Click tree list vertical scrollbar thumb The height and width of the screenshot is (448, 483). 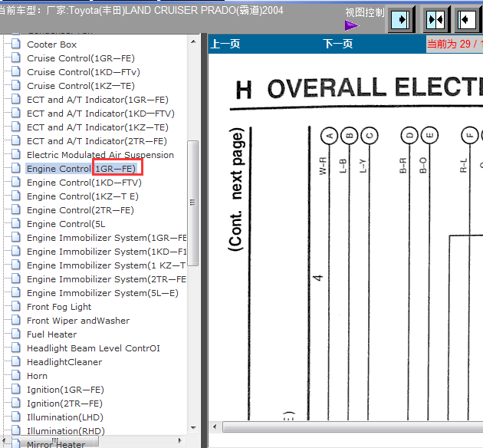[193, 203]
